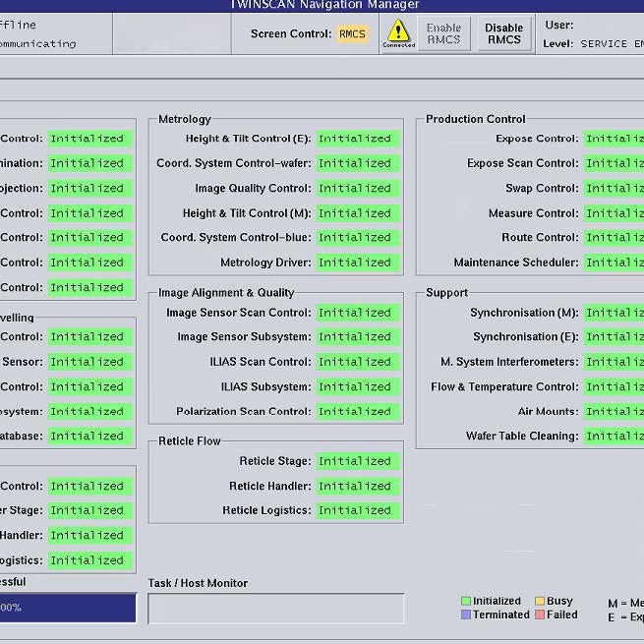This screenshot has height=644, width=644.
Task: Click Swap Control status field
Action: click(614, 188)
